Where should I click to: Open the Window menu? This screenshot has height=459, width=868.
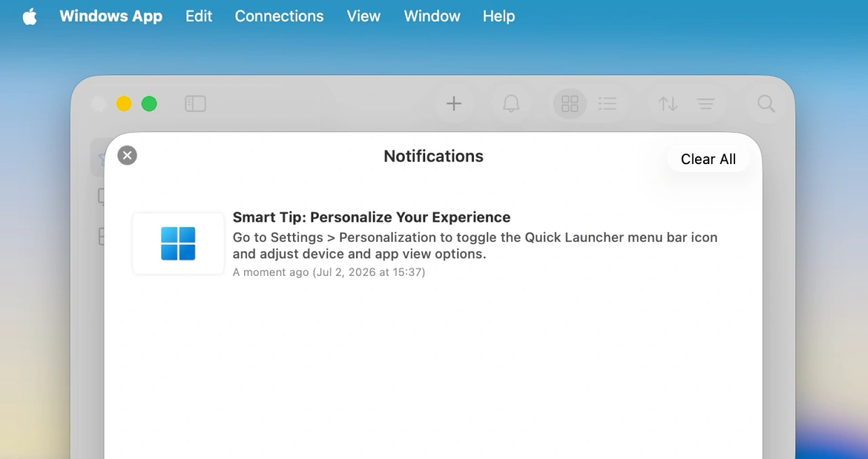tap(432, 16)
